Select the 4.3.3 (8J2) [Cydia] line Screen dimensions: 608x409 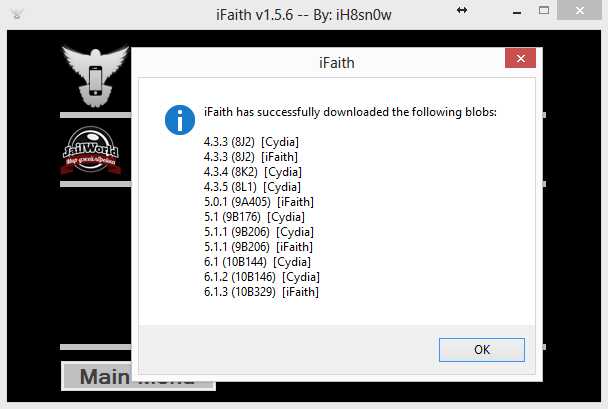tap(251, 142)
